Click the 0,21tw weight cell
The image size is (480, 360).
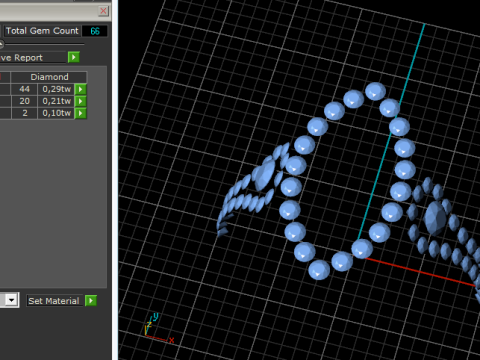[x=56, y=101]
